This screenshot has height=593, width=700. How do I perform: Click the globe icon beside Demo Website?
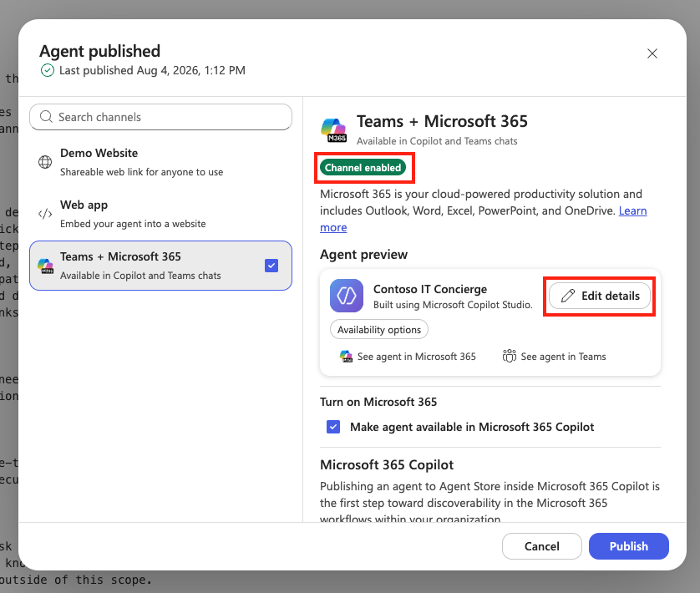tap(45, 162)
